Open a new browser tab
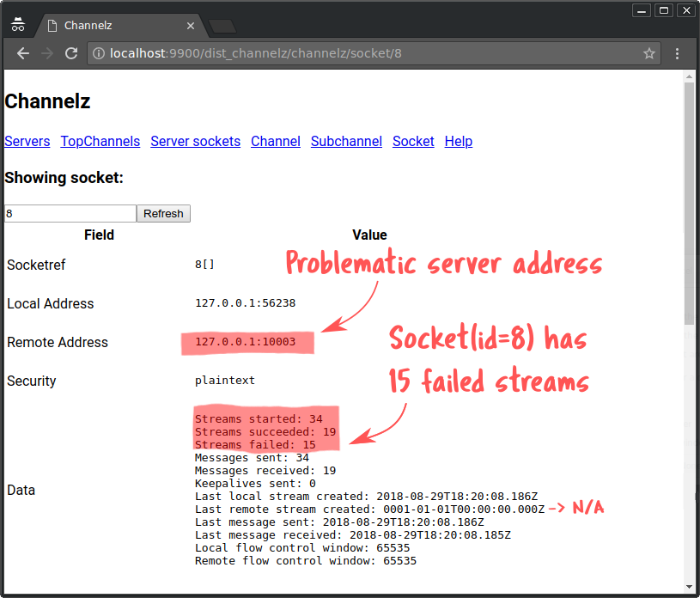The height and width of the screenshot is (598, 700). pos(222,27)
